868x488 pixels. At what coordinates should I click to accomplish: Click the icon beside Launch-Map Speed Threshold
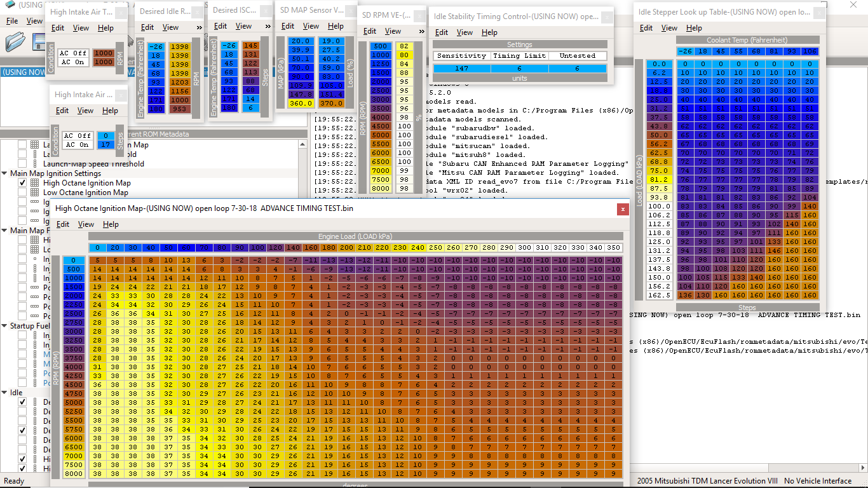(35, 164)
